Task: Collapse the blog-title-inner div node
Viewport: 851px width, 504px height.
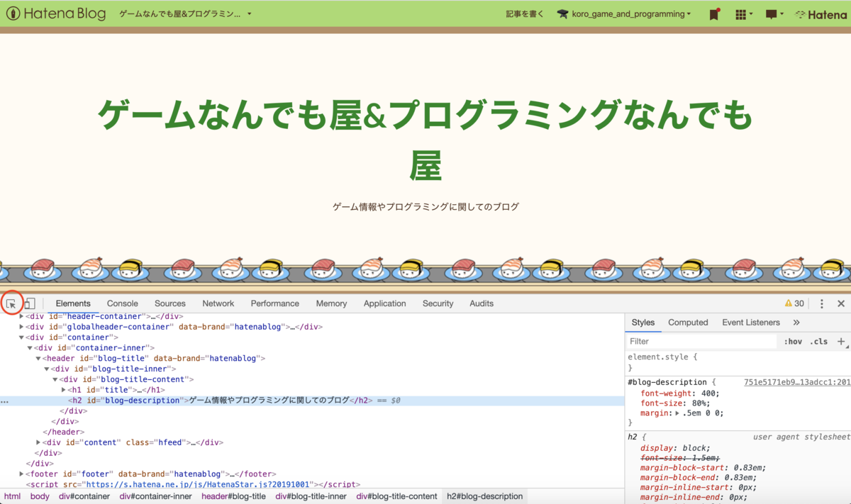Action: 47,369
